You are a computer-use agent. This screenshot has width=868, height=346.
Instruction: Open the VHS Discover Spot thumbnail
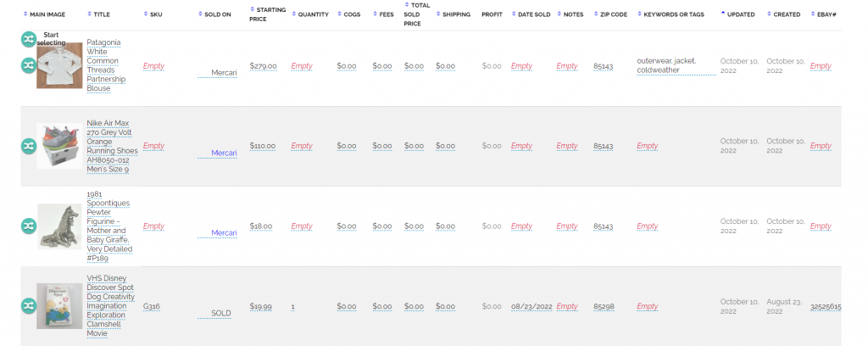59,305
